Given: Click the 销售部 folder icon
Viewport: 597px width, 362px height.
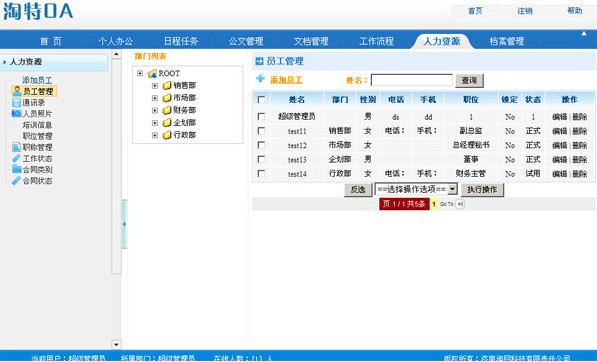Looking at the screenshot, I should [167, 86].
